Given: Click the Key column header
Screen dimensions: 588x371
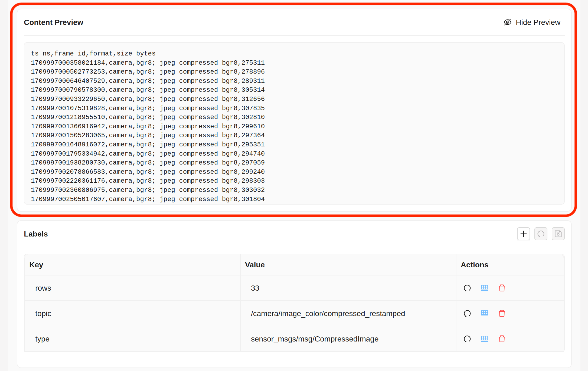Looking at the screenshot, I should pyautogui.click(x=36, y=265).
